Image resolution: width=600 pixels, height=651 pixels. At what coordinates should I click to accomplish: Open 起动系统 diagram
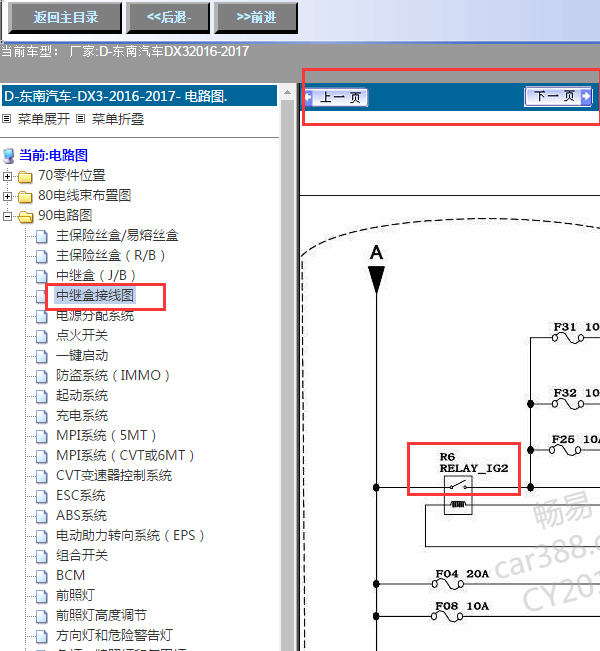tap(82, 395)
